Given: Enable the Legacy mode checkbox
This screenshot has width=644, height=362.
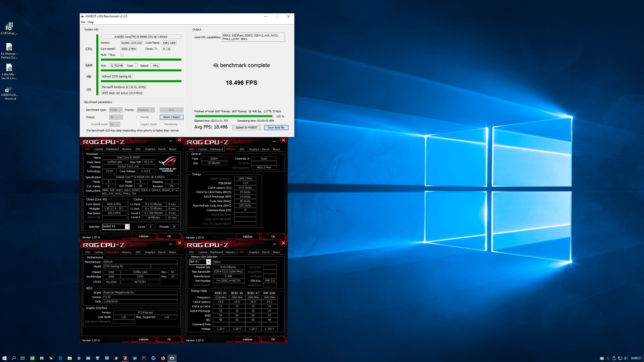Looking at the screenshot, I should (x=138, y=124).
